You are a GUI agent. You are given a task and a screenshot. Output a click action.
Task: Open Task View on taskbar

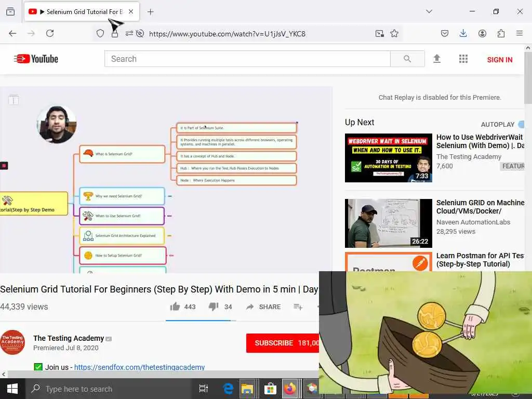click(204, 389)
